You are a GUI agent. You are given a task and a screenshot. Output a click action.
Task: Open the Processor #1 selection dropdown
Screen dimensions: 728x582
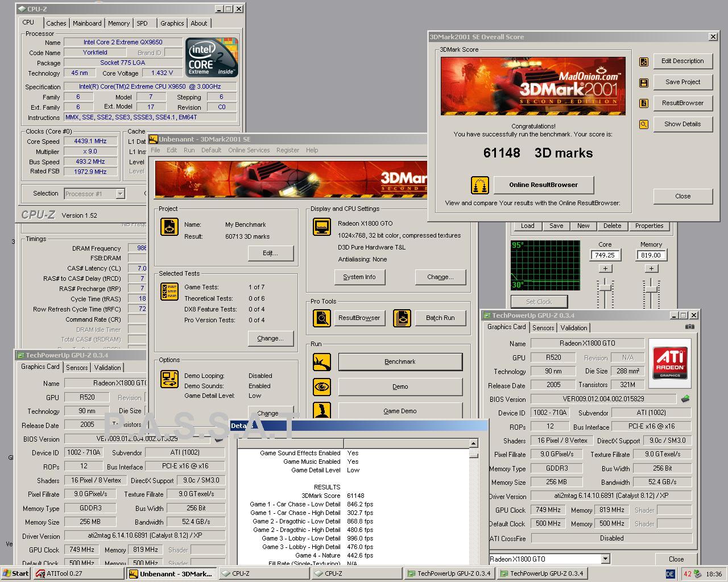pos(120,194)
